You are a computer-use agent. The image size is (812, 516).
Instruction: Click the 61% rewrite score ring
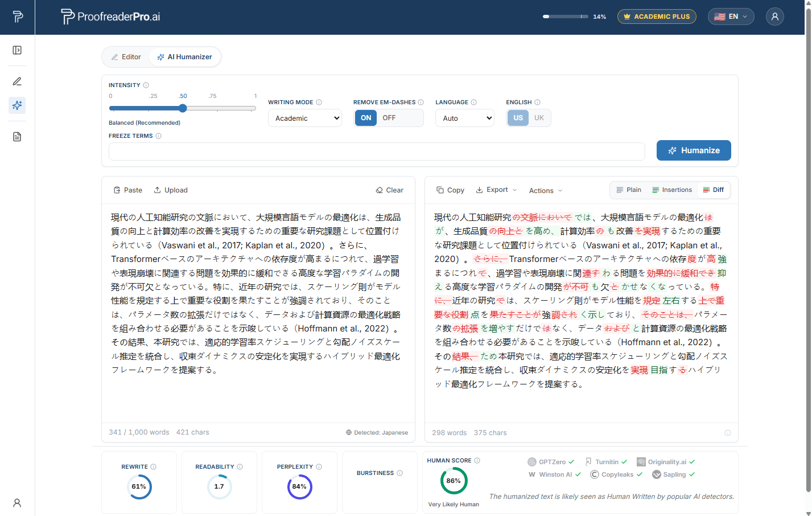click(139, 487)
